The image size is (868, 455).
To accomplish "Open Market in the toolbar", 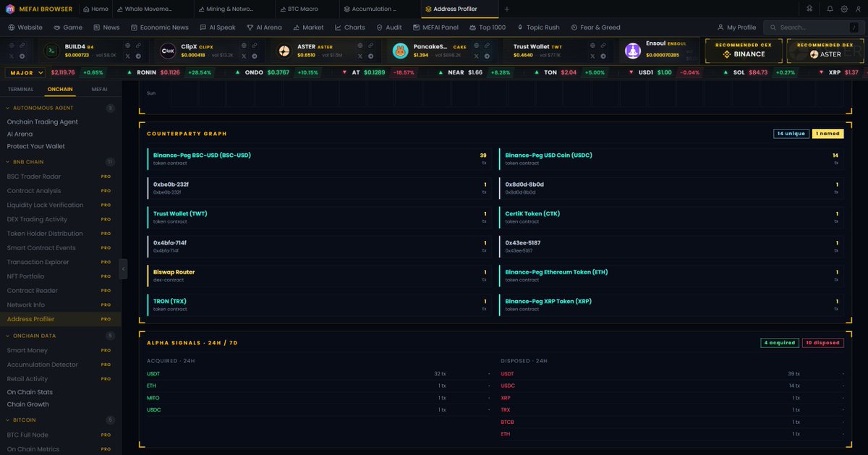I will pyautogui.click(x=307, y=27).
